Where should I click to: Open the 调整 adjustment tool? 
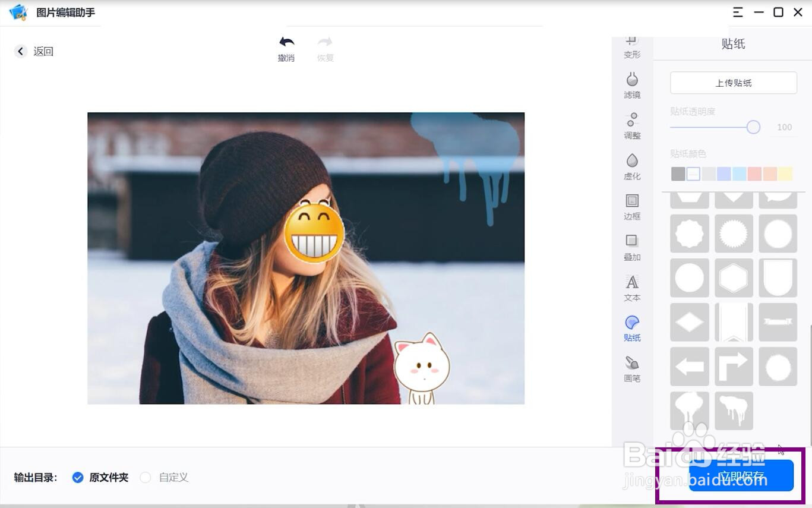coord(632,126)
